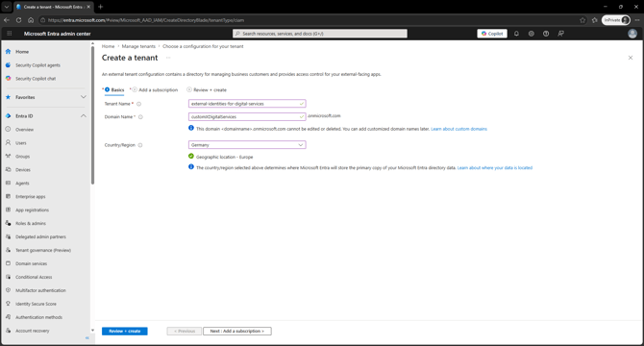Viewport: 644px width, 346px height.
Task: Show the Domain Name info tooltip
Action: click(140, 117)
